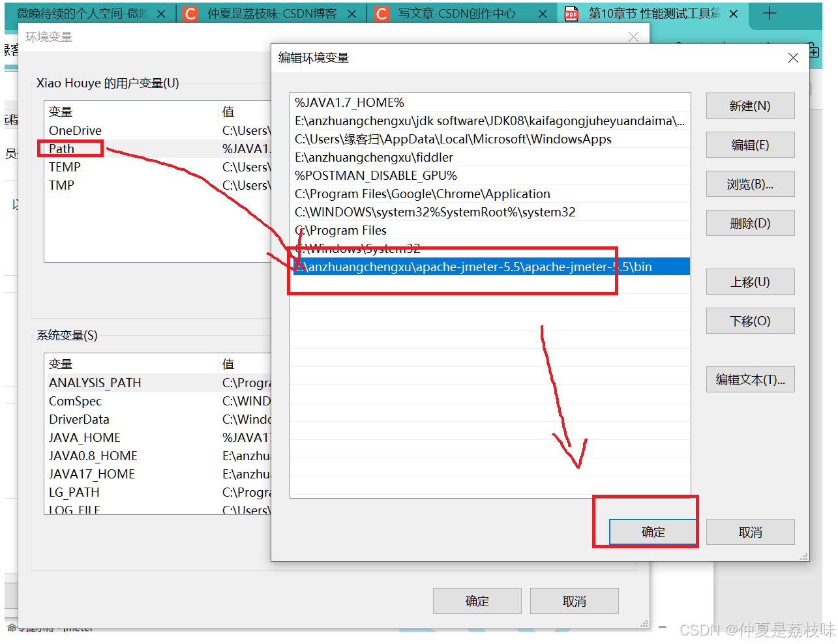This screenshot has height=644, width=838.
Task: Click 值 column header in system variables
Action: click(245, 364)
